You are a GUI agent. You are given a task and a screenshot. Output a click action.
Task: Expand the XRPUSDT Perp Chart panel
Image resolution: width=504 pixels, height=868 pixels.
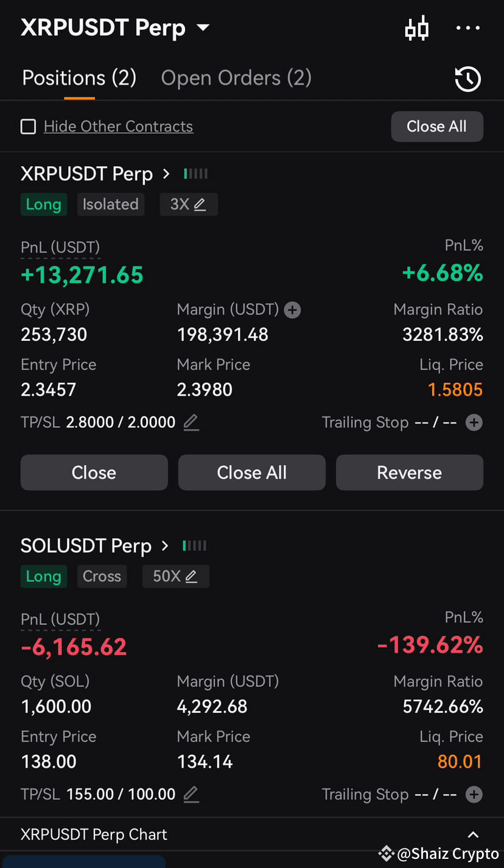pos(473,835)
